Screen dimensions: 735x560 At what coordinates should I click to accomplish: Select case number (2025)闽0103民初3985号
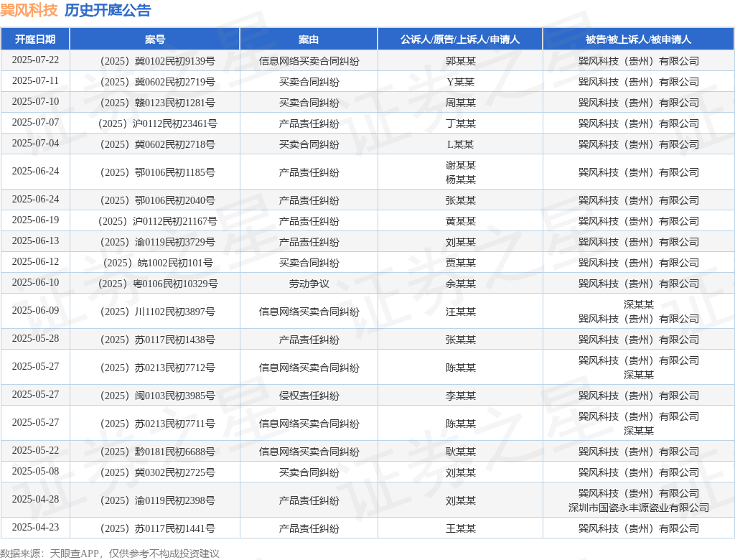[157, 396]
